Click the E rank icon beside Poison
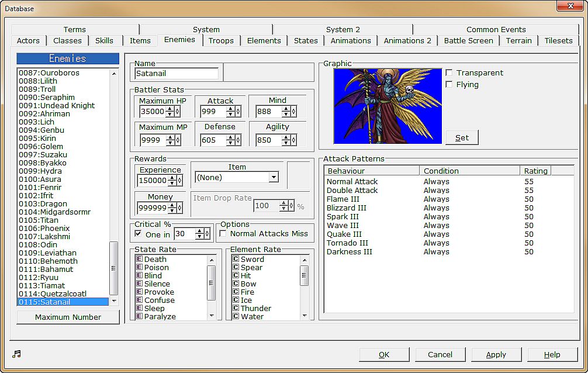588x373 pixels. point(139,267)
